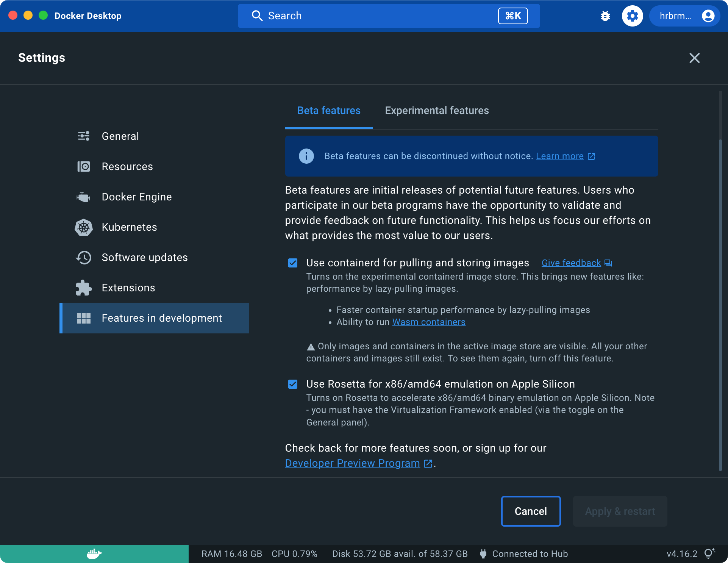The image size is (728, 563).
Task: Disable containerd image store checkbox
Action: pyautogui.click(x=293, y=263)
